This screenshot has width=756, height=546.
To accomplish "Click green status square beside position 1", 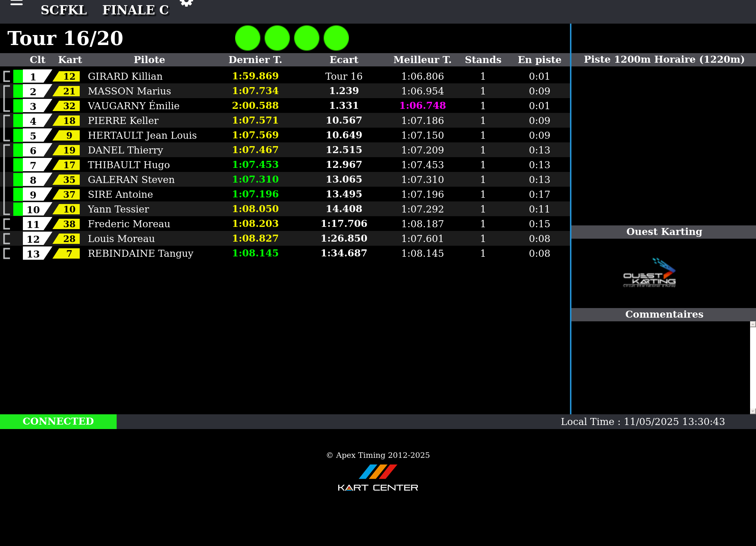I will pos(18,76).
